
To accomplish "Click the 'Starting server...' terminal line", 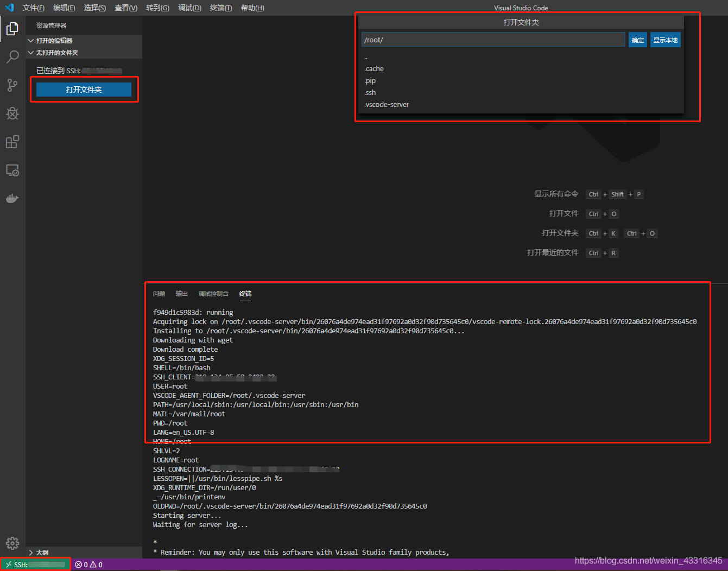I will tap(187, 516).
